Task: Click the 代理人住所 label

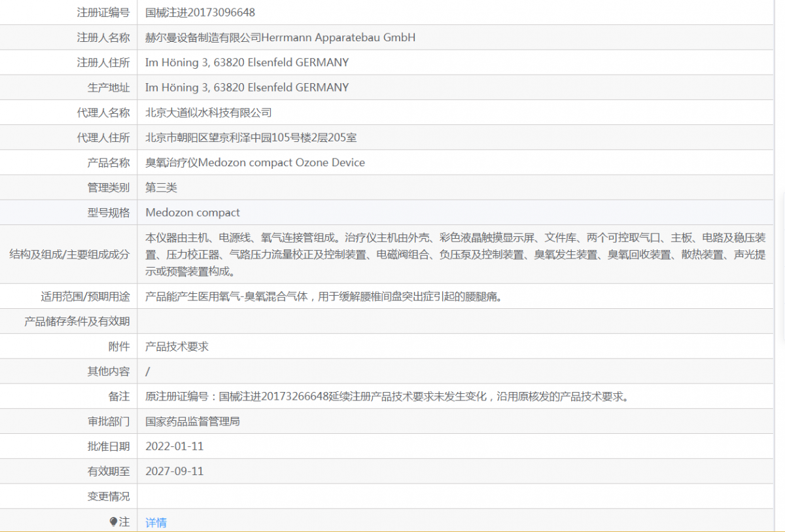Action: pos(103,137)
